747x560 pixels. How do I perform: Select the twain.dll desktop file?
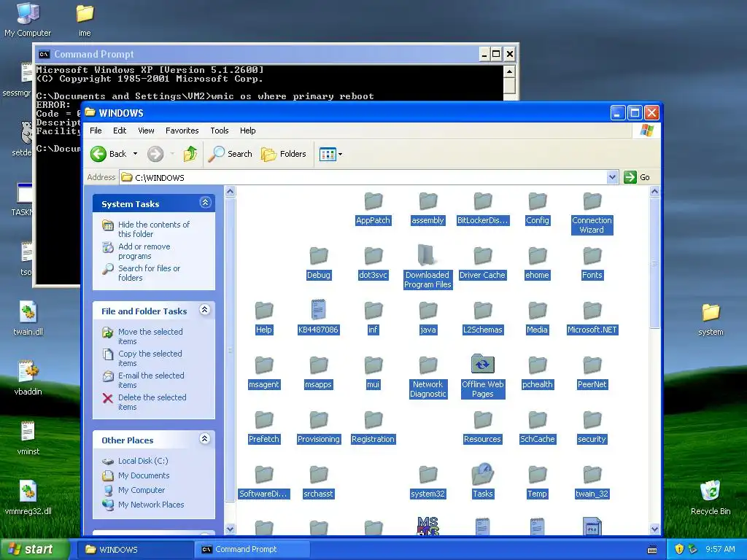click(28, 319)
